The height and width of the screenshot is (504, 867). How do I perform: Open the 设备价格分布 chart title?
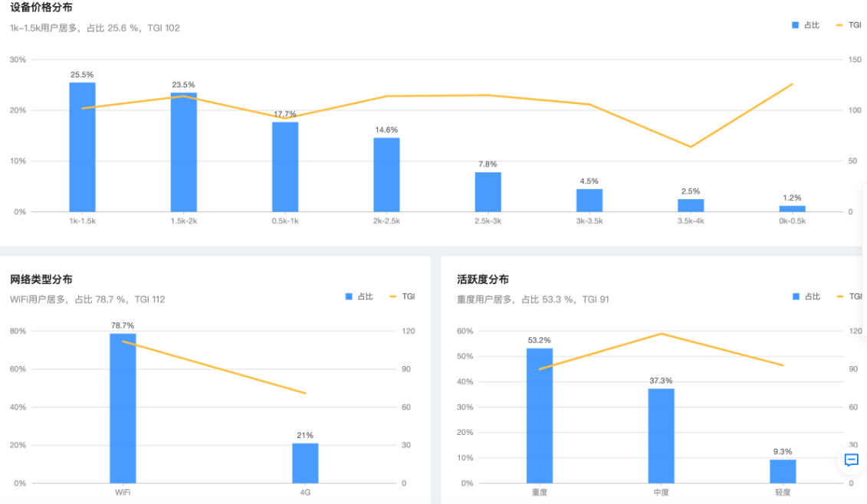coord(40,8)
